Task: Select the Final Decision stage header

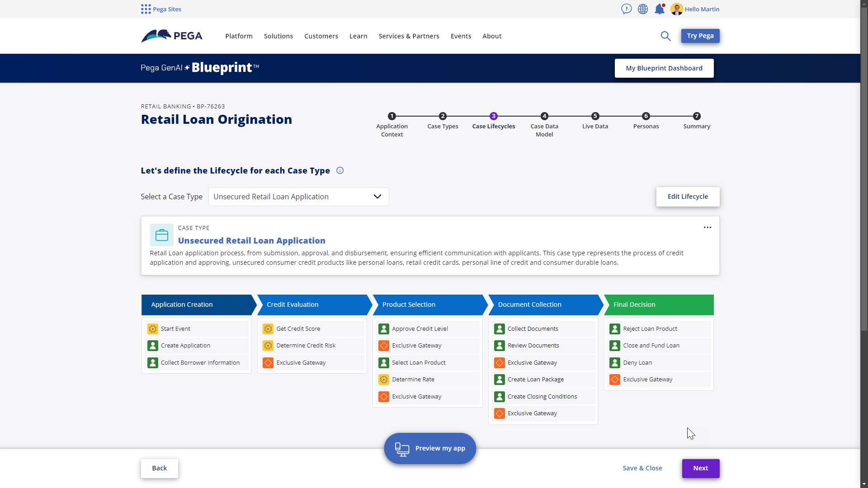Action: pyautogui.click(x=659, y=305)
